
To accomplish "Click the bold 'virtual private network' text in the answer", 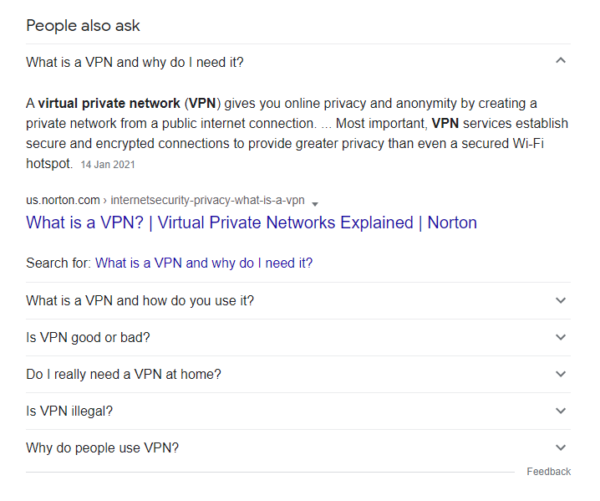I will tap(109, 103).
